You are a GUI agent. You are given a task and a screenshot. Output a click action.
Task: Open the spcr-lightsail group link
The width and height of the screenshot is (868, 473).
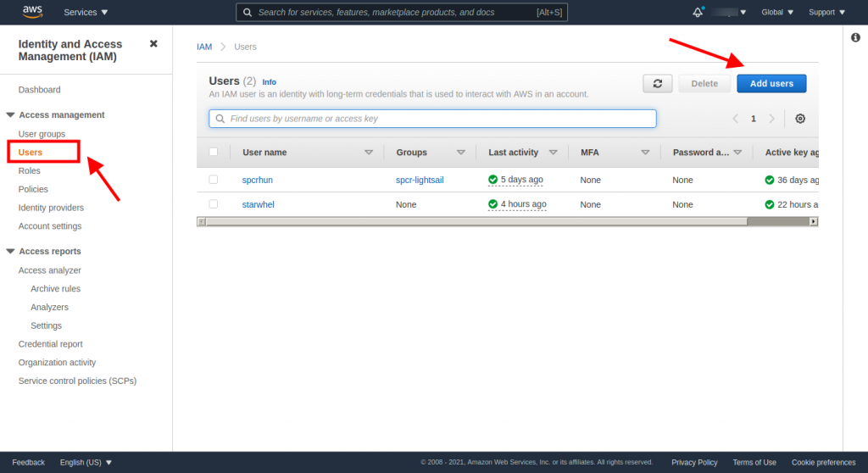click(420, 180)
